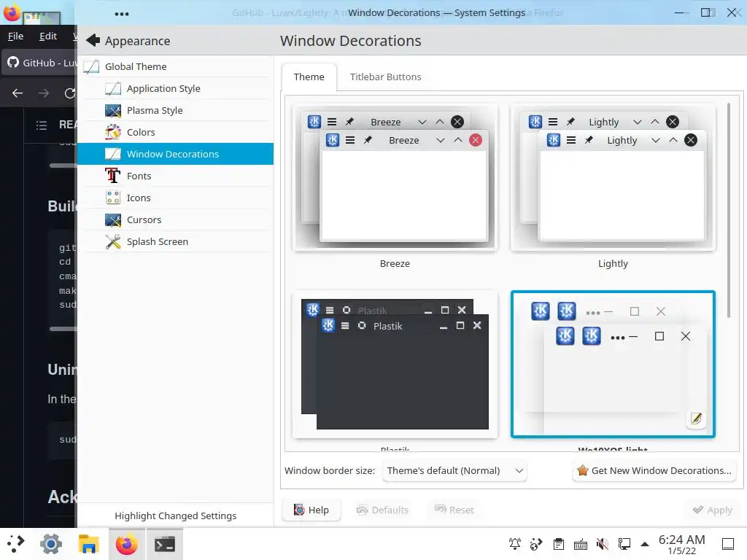
Task: Click the Apply button
Action: (713, 510)
